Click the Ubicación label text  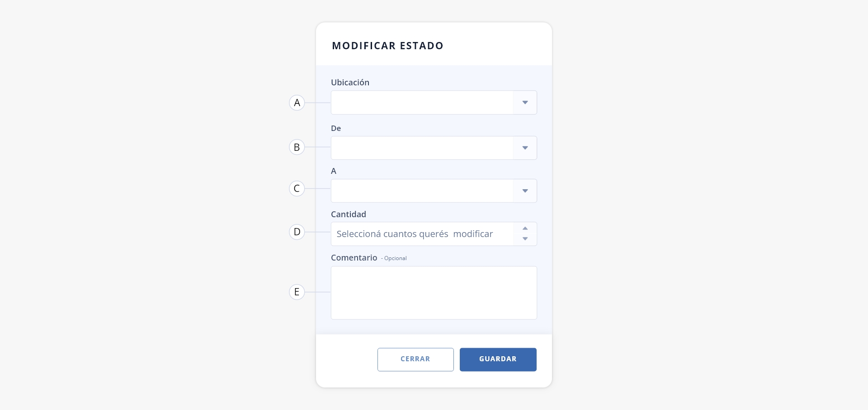[350, 82]
